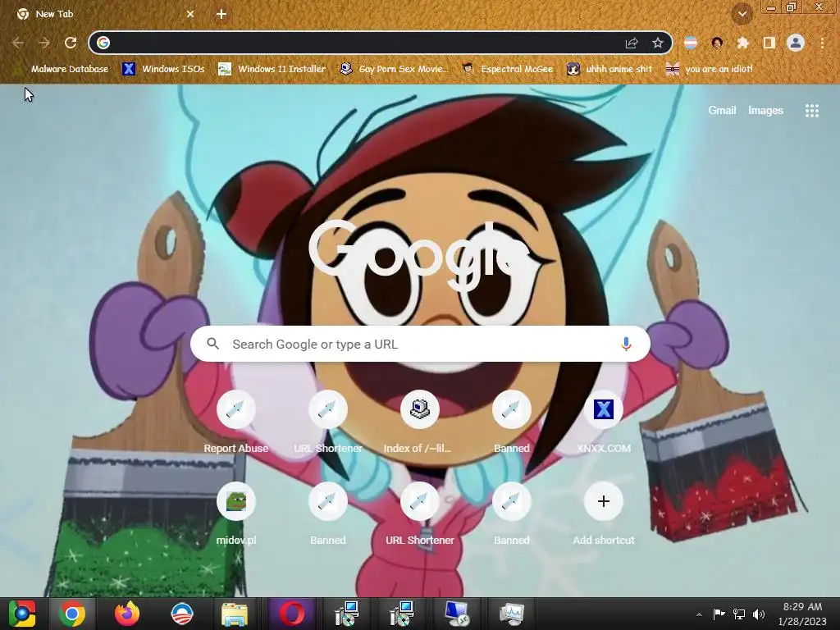Open the Windows ISOs bookmark
This screenshot has width=840, height=630.
click(163, 69)
